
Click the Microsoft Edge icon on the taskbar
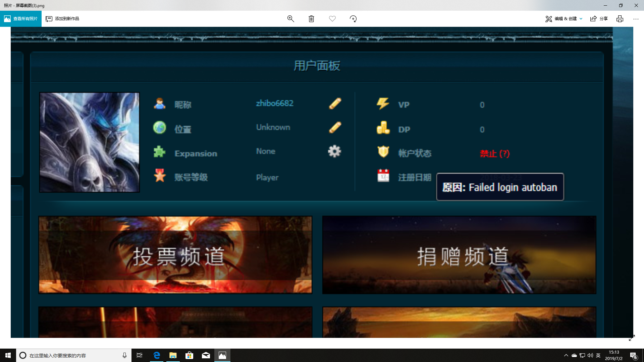tap(156, 355)
